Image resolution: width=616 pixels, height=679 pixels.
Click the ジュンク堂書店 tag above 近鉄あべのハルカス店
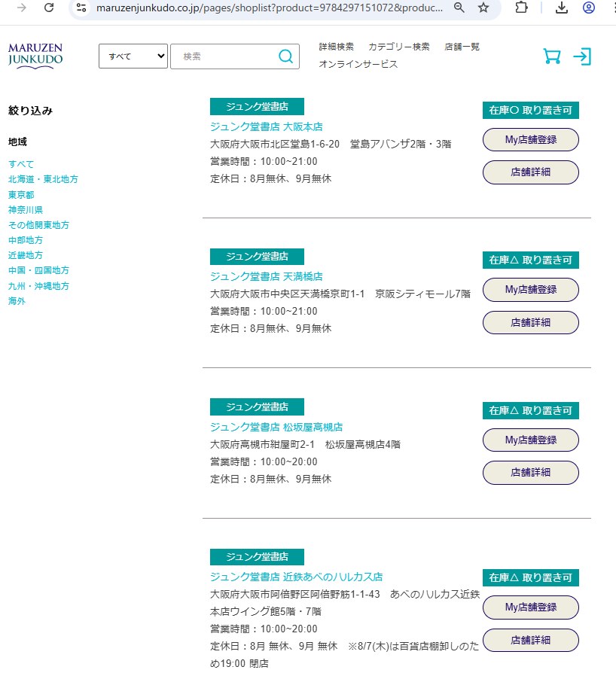[x=257, y=557]
